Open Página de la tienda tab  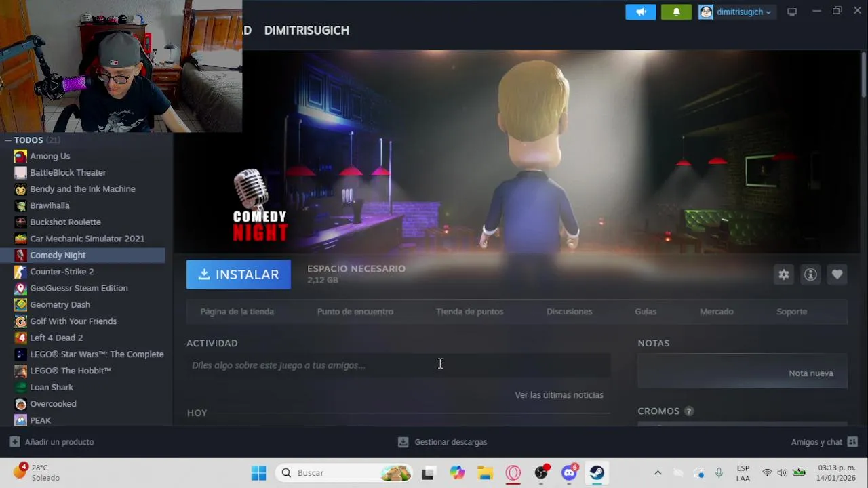[x=237, y=312]
